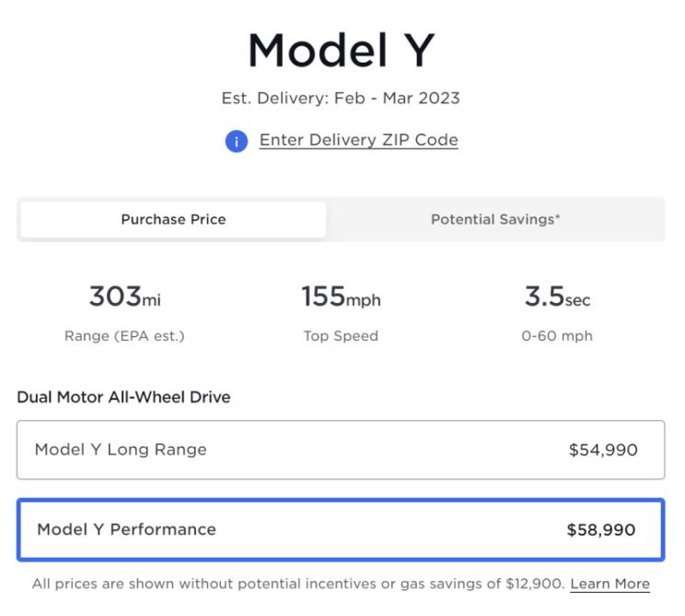Click the 155mph top speed figure
Screen dimensions: 685x616
coord(341,297)
